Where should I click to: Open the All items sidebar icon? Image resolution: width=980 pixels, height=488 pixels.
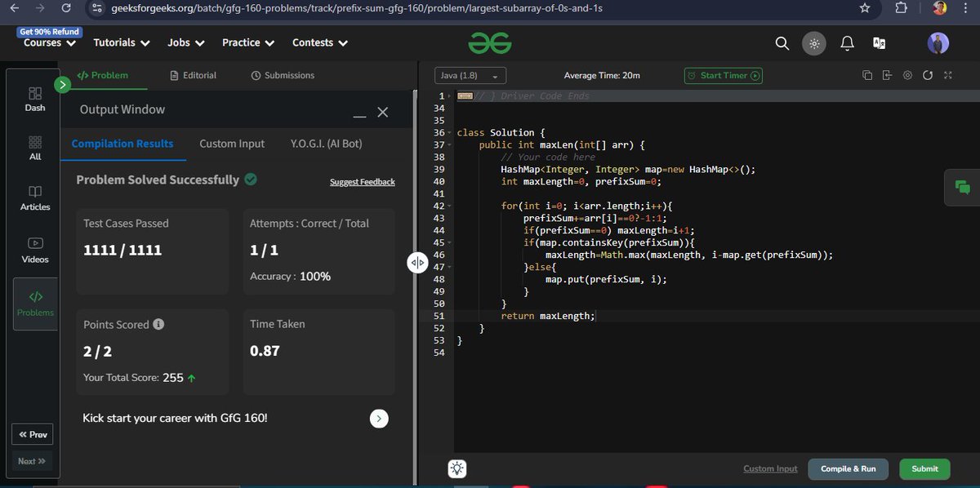click(x=35, y=148)
